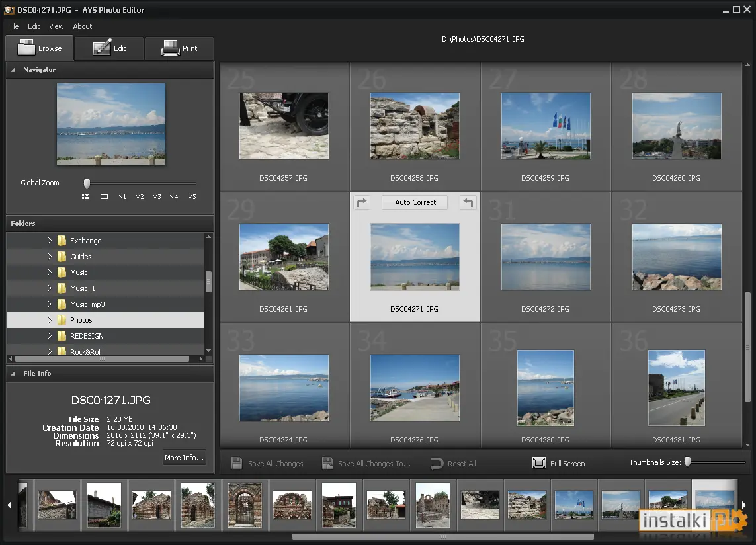The image size is (756, 545).
Task: Click the Save All Changes To icon
Action: (x=327, y=464)
